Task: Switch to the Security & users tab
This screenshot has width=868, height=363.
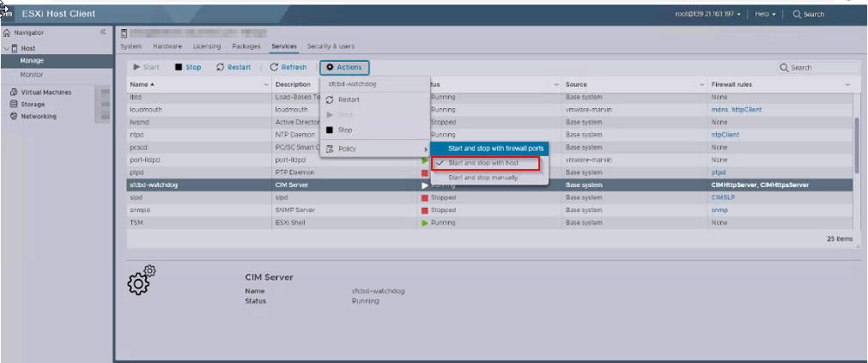Action: pos(331,46)
